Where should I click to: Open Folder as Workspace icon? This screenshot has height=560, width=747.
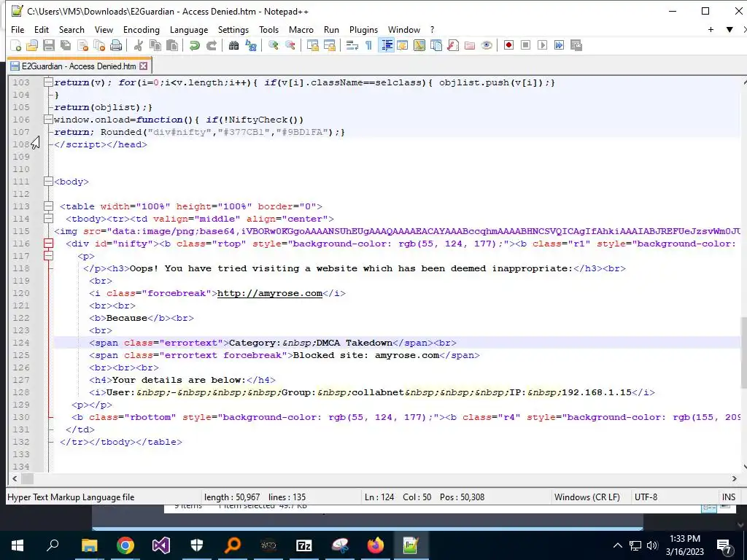[x=470, y=45]
